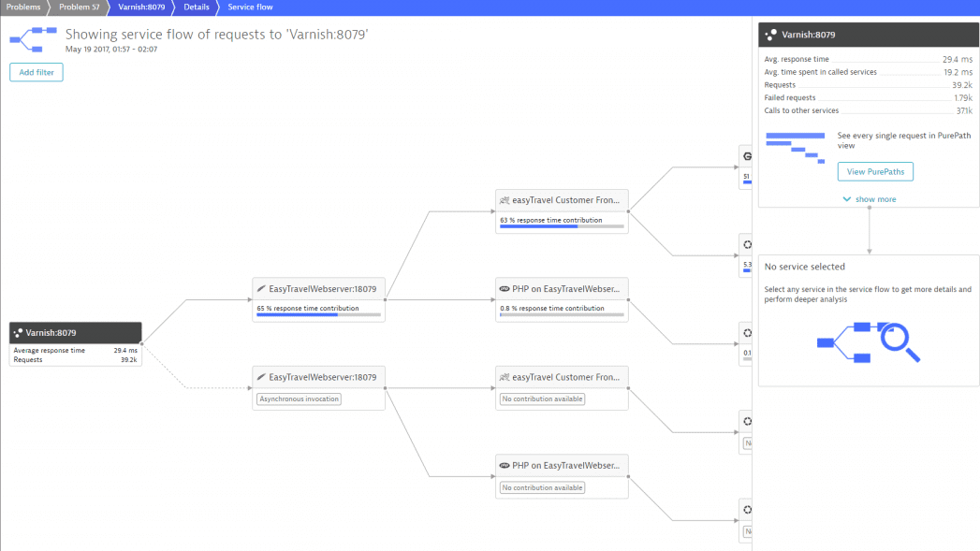Screen dimensions: 980x551
Task: Click the icon on the dark Varnish:8079 flow node
Action: tap(18, 333)
